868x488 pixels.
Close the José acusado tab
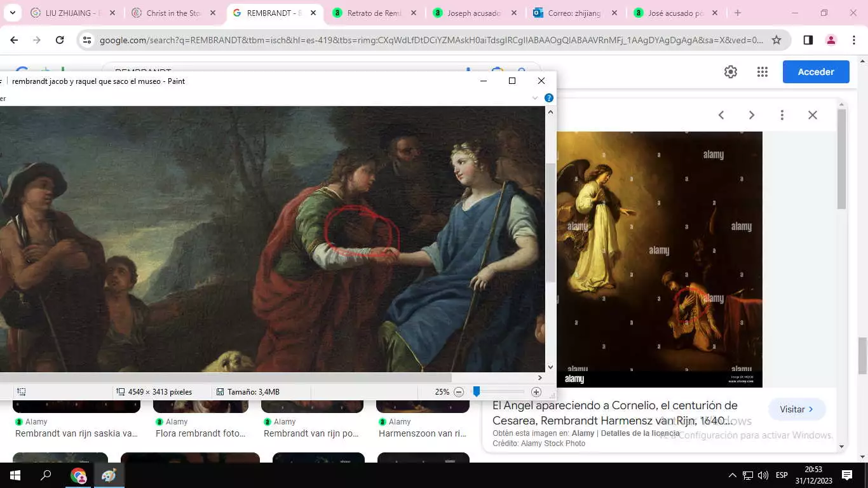pos(714,13)
